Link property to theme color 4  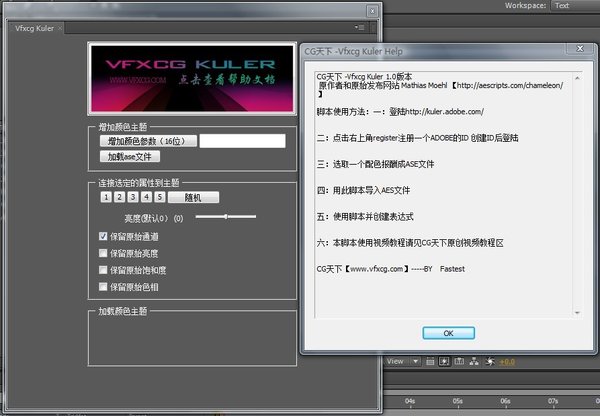tap(146, 197)
